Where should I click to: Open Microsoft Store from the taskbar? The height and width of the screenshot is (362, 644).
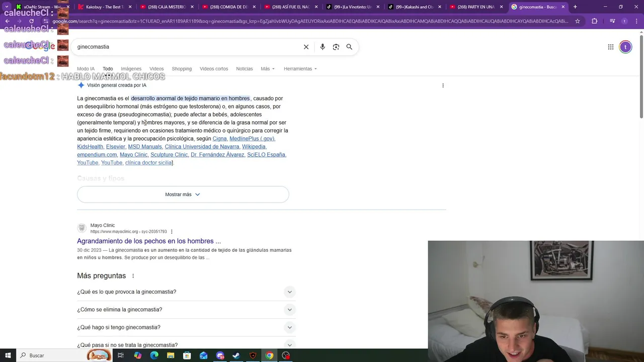[x=187, y=355]
